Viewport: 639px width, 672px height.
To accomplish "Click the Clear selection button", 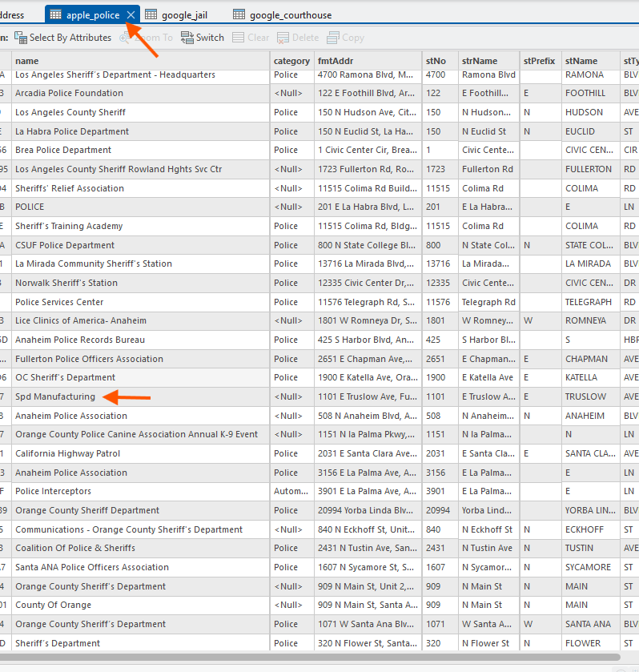I will pyautogui.click(x=251, y=38).
